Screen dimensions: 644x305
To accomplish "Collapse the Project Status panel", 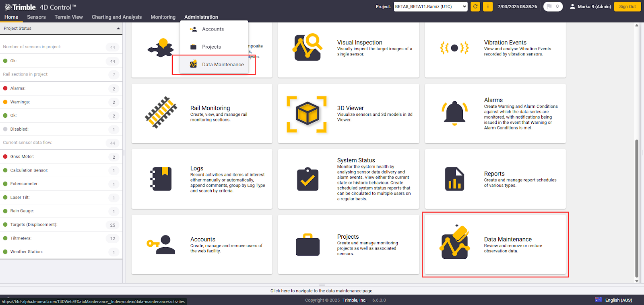I will pos(118,29).
